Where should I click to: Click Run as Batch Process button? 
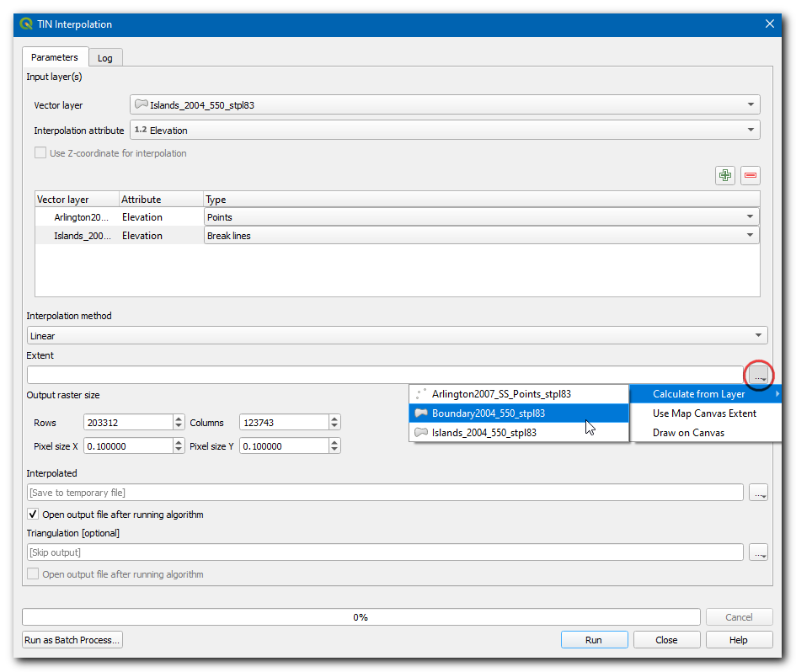pyautogui.click(x=72, y=640)
